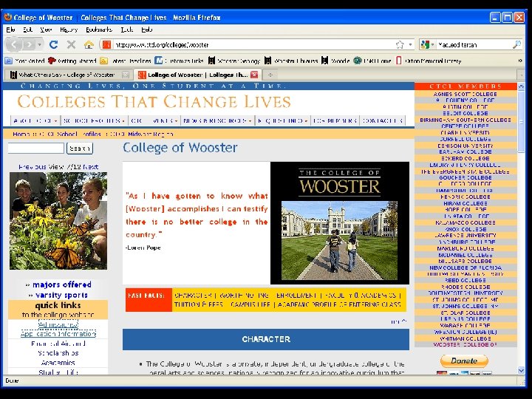
Task: Reload the page with the refresh icon
Action: [53, 44]
